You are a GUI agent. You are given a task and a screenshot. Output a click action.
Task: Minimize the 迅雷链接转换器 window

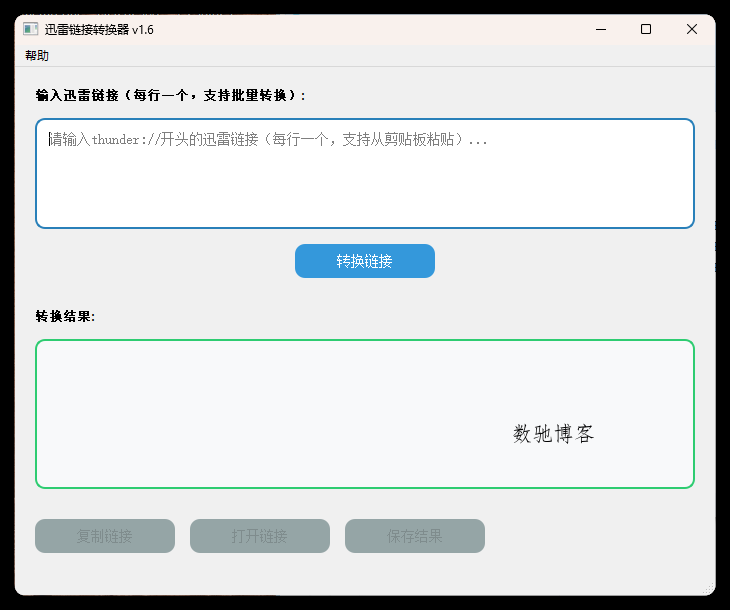coord(601,29)
